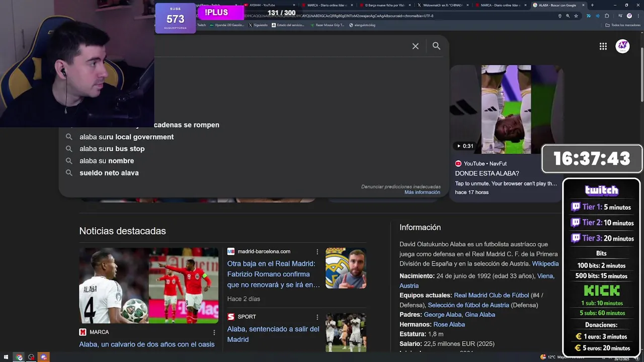This screenshot has height=362, width=644.
Task: Click the blue sound-wave extension icon
Action: pyautogui.click(x=597, y=16)
